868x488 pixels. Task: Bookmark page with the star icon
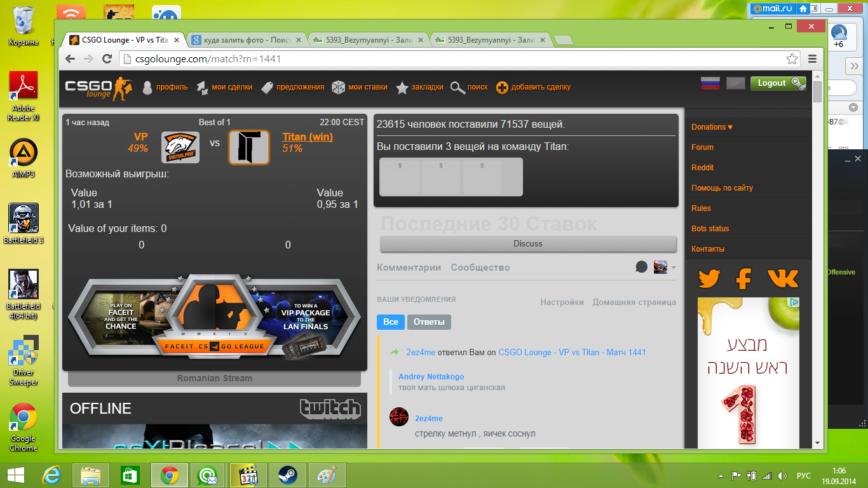click(792, 59)
